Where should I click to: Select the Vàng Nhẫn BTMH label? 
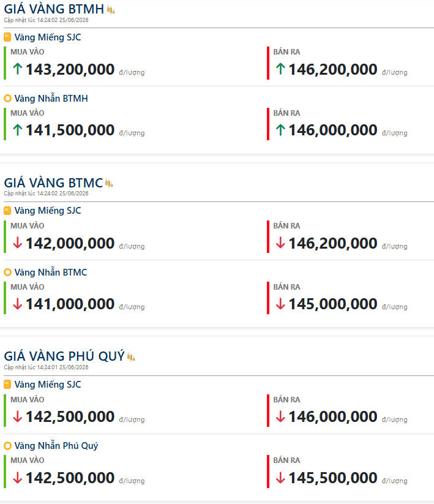click(x=51, y=99)
